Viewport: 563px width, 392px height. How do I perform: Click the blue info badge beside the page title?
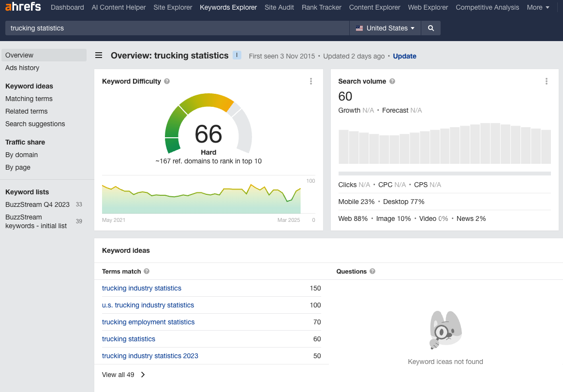click(x=237, y=55)
